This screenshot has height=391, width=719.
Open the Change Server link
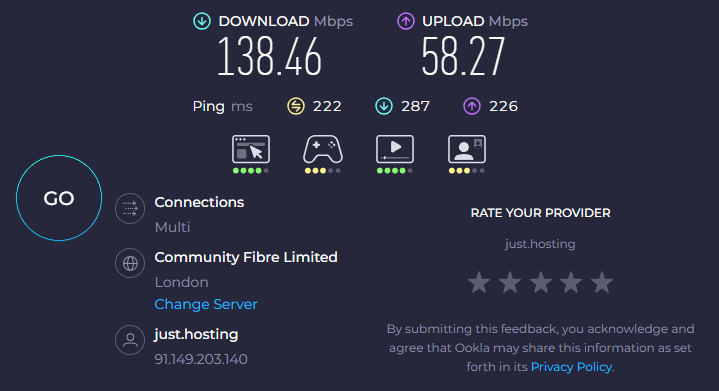206,304
